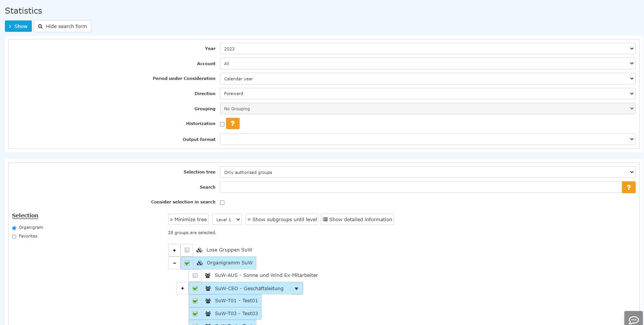Check the SuW-AUS checkbox
The width and height of the screenshot is (644, 325).
click(x=195, y=275)
